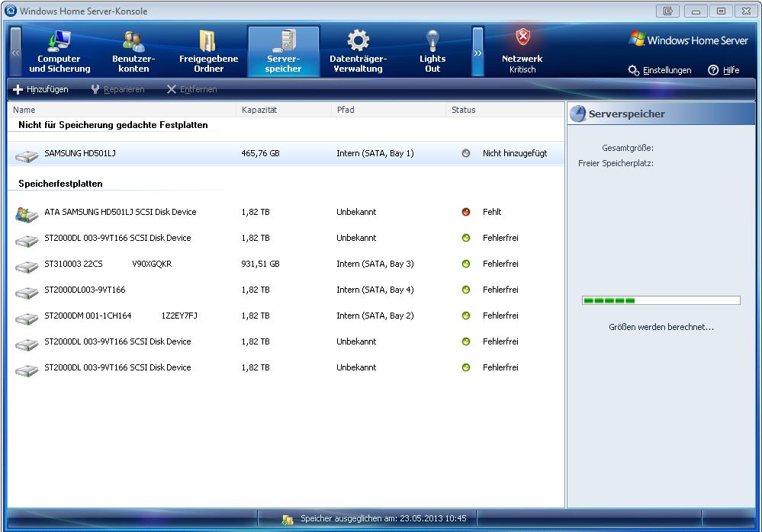Image resolution: width=762 pixels, height=532 pixels.
Task: Click the green status dot in the Bay 4 row
Action: (466, 290)
